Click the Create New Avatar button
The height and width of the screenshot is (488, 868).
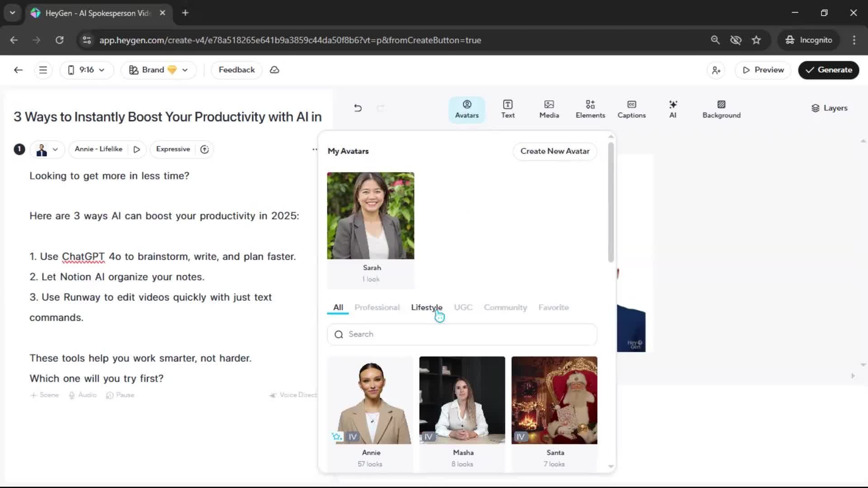[555, 151]
